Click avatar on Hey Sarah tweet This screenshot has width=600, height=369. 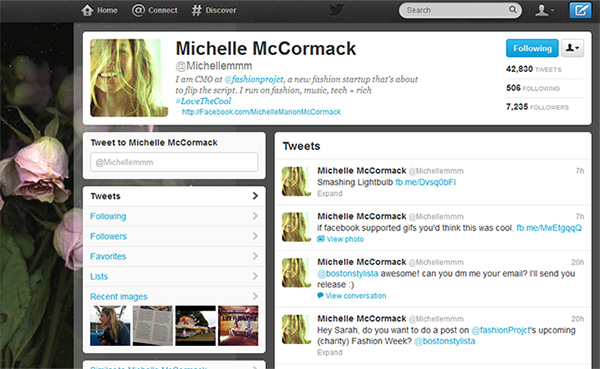(297, 329)
